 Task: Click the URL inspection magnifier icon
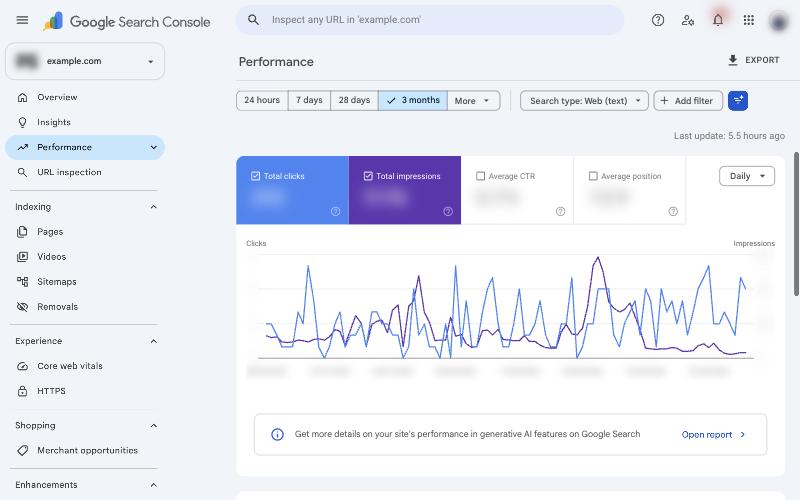(22, 172)
